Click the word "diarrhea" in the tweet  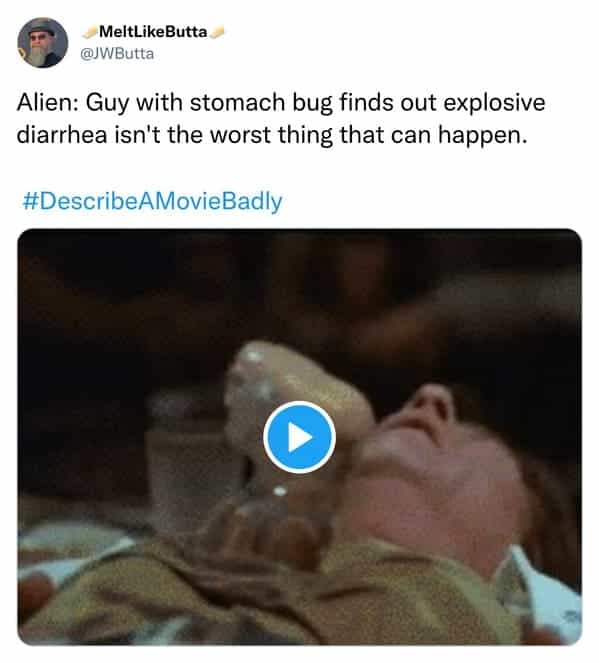click(62, 135)
